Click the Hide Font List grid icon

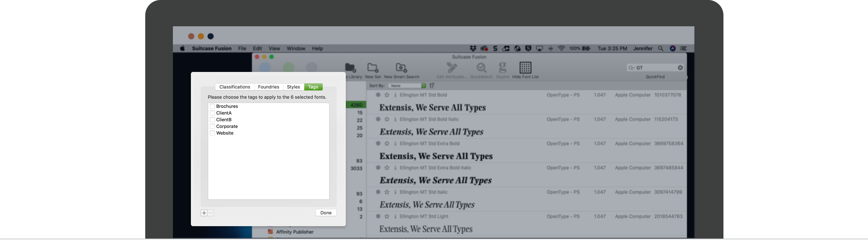coord(525,68)
